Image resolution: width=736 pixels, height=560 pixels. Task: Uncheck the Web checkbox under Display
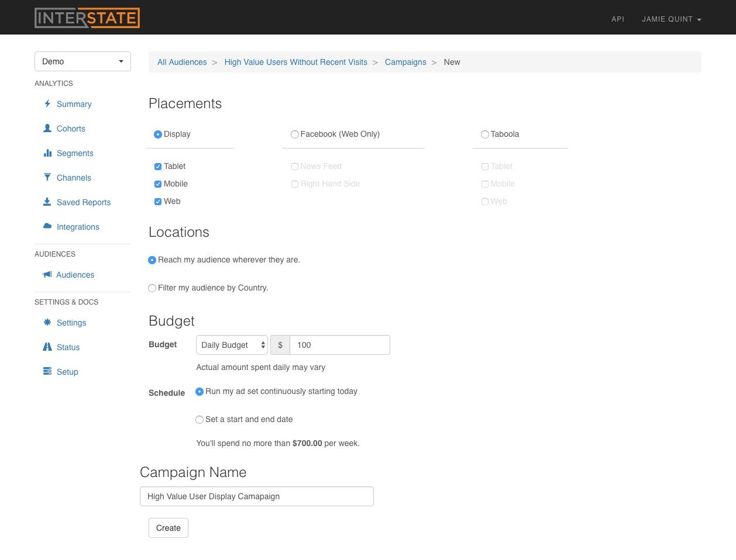point(158,202)
